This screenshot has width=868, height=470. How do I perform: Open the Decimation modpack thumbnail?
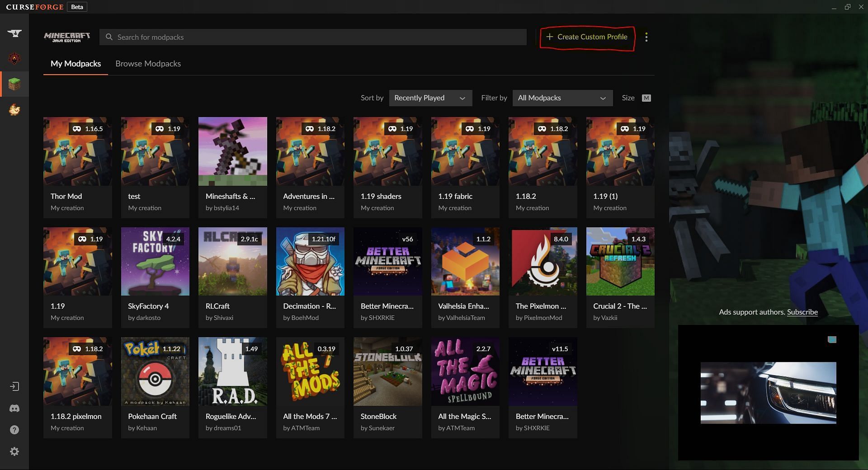310,261
